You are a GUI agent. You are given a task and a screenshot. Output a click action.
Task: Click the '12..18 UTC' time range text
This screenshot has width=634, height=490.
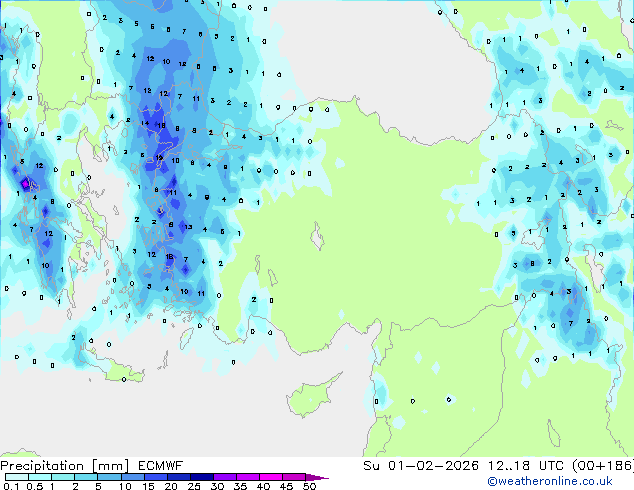525,466
